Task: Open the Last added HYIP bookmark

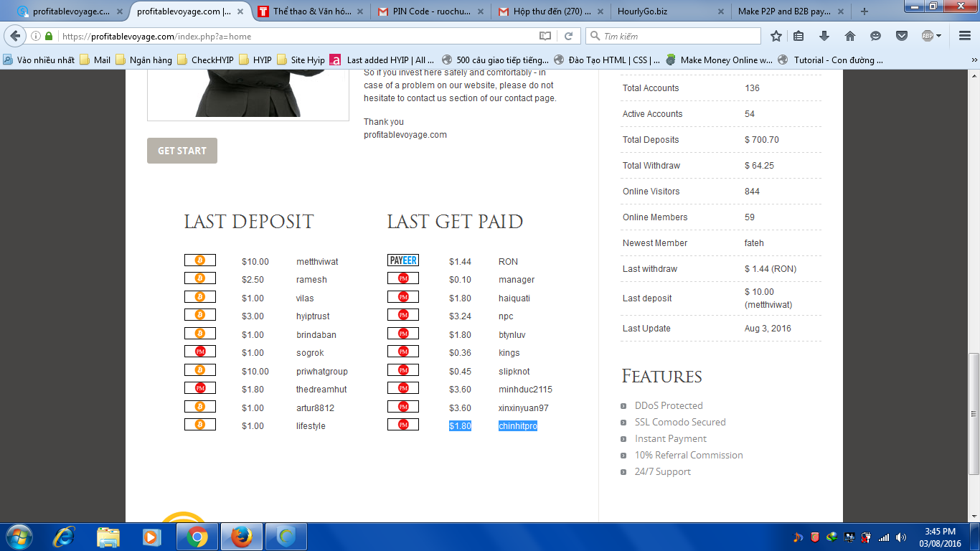Action: coord(382,60)
